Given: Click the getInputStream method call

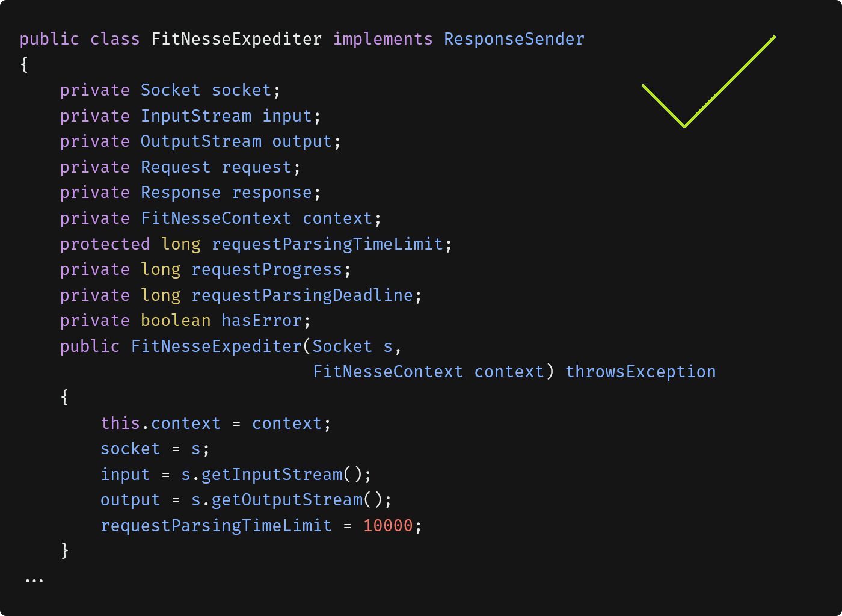Looking at the screenshot, I should pos(271,475).
